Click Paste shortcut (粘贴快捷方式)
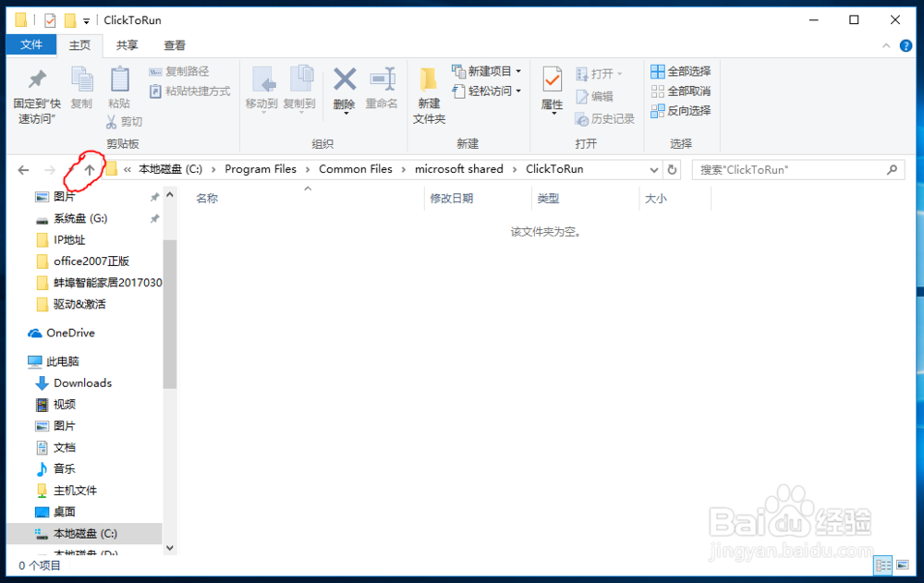Viewport: 924px width, 583px height. pos(189,91)
